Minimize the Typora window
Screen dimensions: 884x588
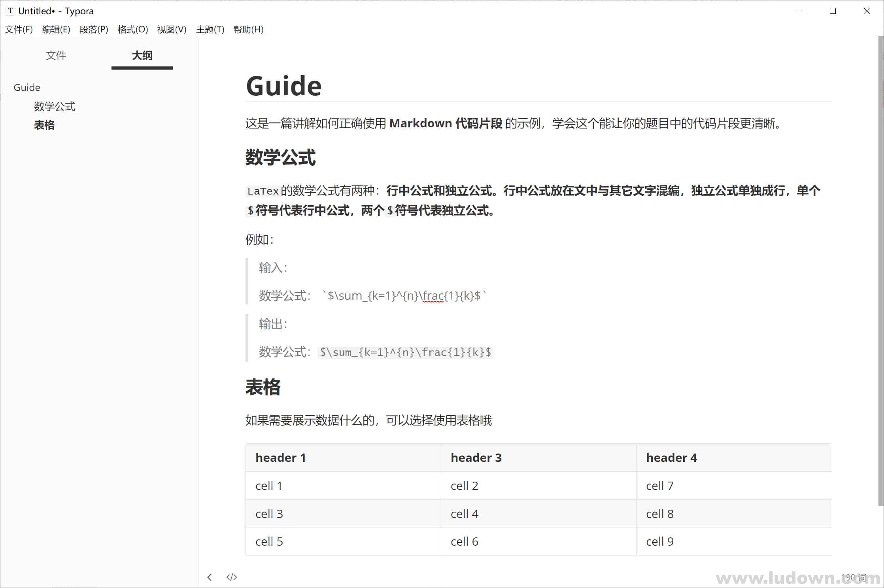point(799,11)
